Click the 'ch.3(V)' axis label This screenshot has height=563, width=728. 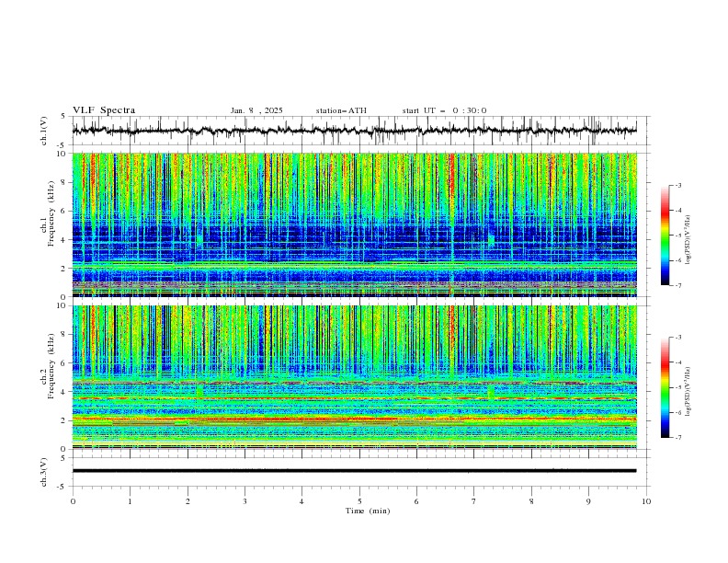(44, 472)
